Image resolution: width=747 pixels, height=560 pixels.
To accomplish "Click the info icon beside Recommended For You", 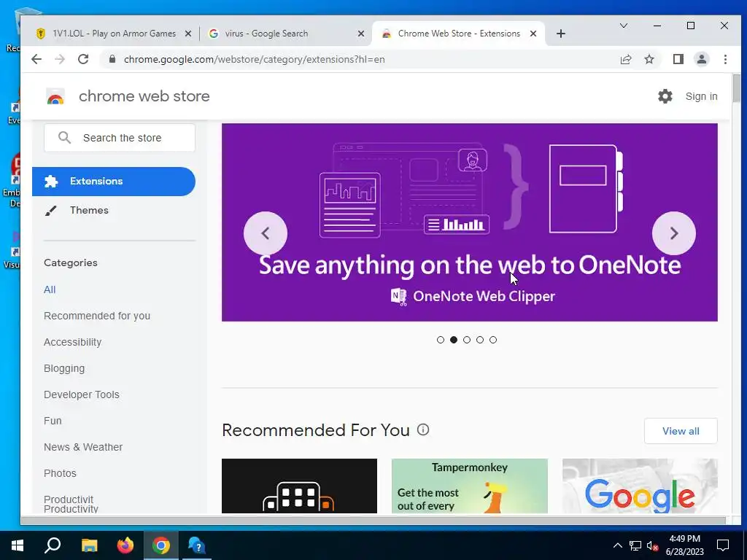I will pyautogui.click(x=423, y=429).
